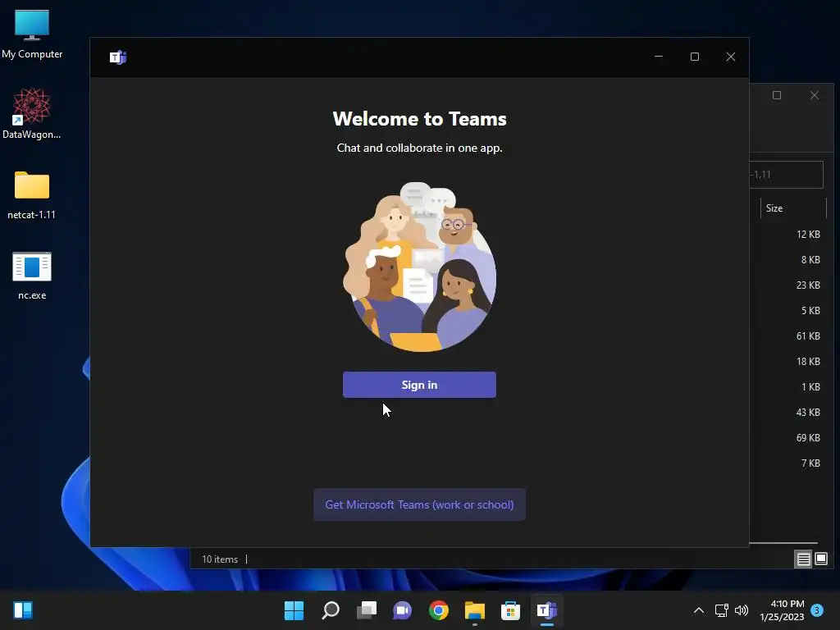Minimize the Teams window

click(x=659, y=57)
